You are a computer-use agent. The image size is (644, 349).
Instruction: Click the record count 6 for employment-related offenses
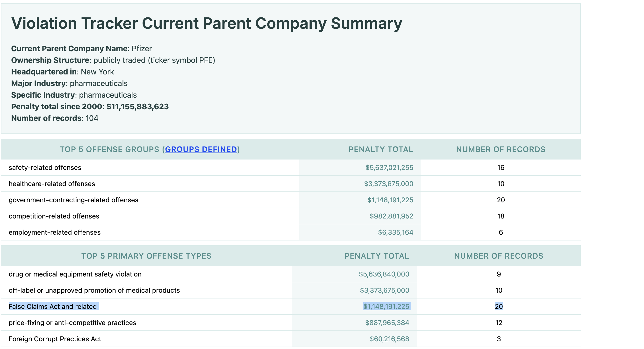(x=501, y=233)
